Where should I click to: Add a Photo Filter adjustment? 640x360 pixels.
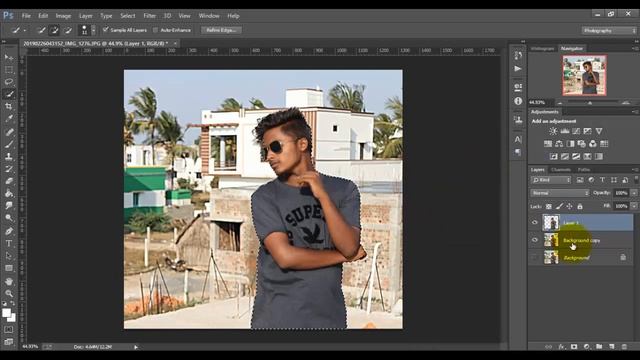582,144
